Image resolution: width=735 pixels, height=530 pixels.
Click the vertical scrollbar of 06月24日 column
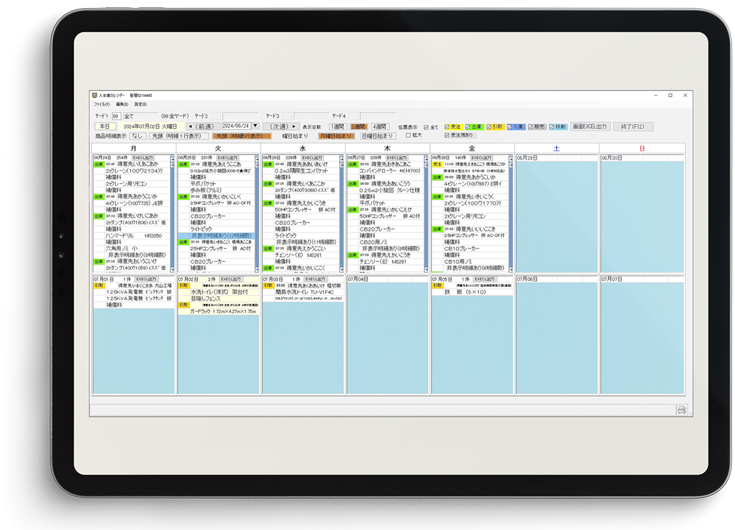pos(172,214)
